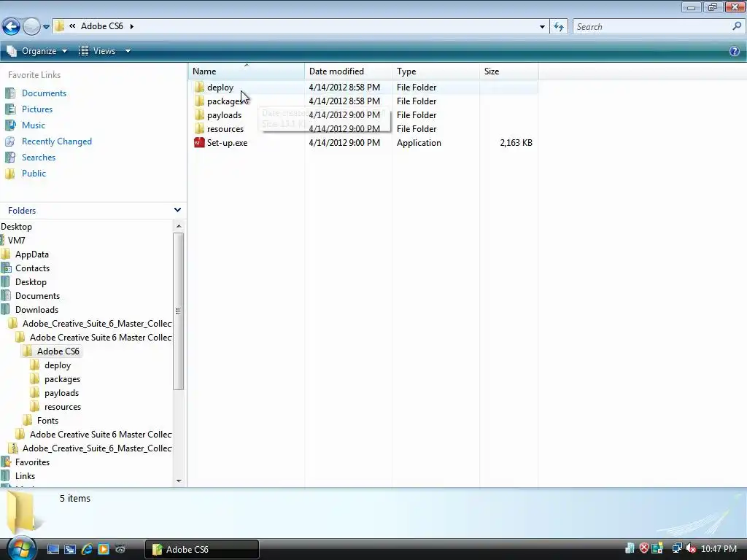The image size is (747, 560).
Task: Click the 10:47 PM taskbar clock
Action: point(719,549)
